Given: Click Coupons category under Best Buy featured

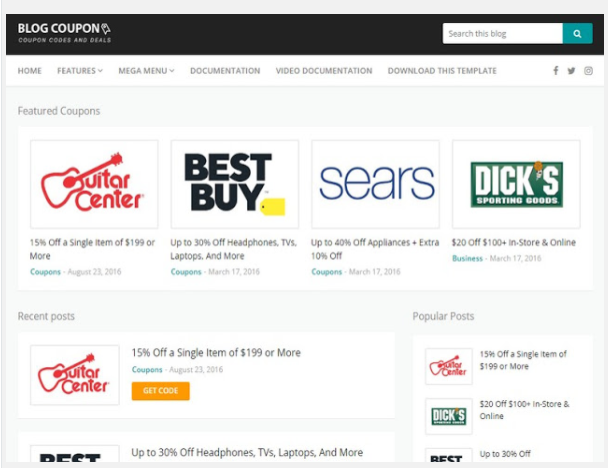Looking at the screenshot, I should 186,272.
